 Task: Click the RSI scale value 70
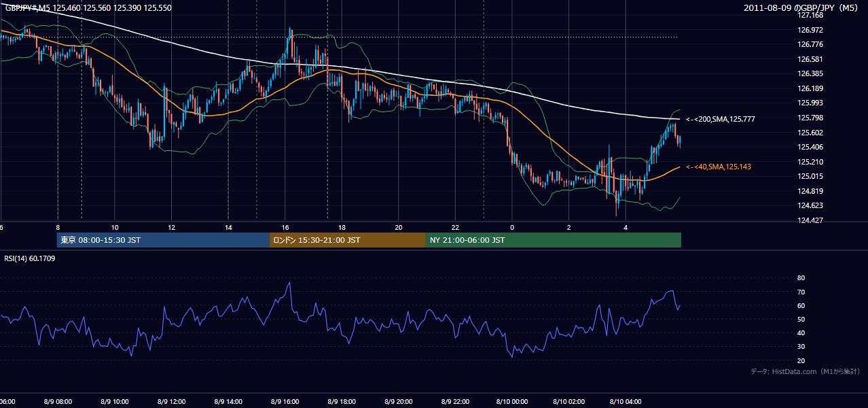point(801,292)
